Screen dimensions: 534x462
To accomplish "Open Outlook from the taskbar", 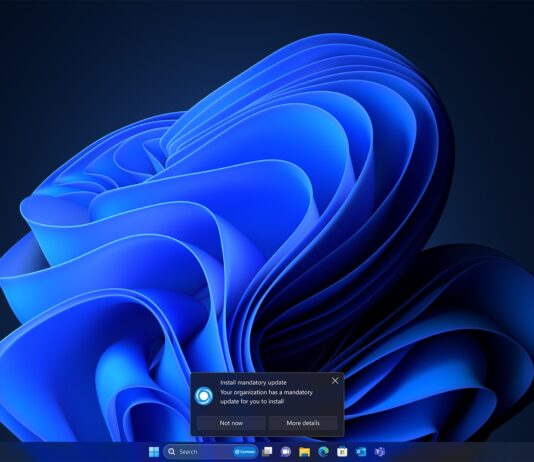I will (x=361, y=452).
